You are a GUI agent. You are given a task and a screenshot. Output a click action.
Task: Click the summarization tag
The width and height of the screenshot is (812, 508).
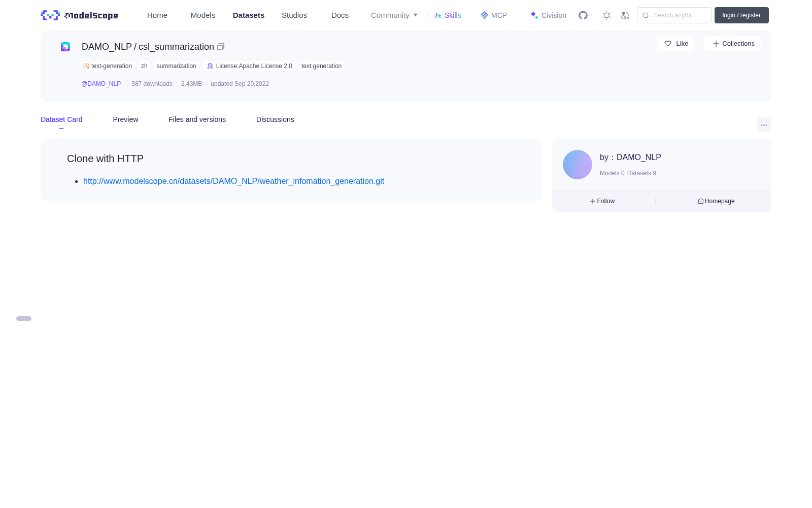(176, 66)
